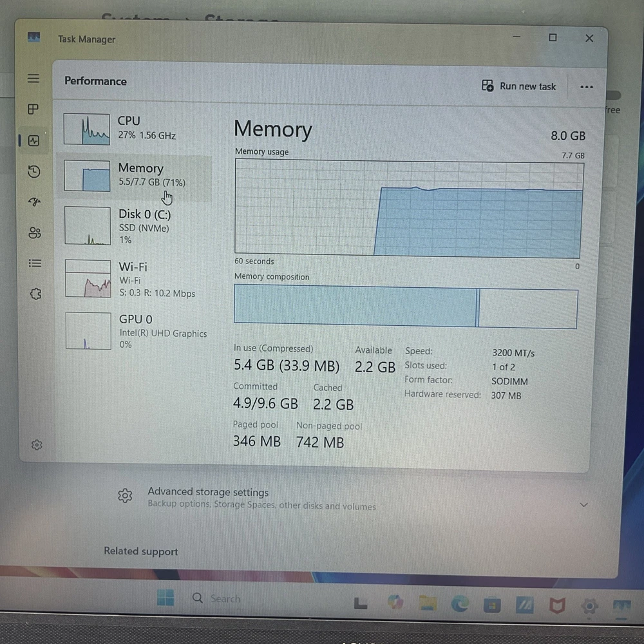Screen dimensions: 644x644
Task: Open Task Manager settings gear
Action: 37,444
